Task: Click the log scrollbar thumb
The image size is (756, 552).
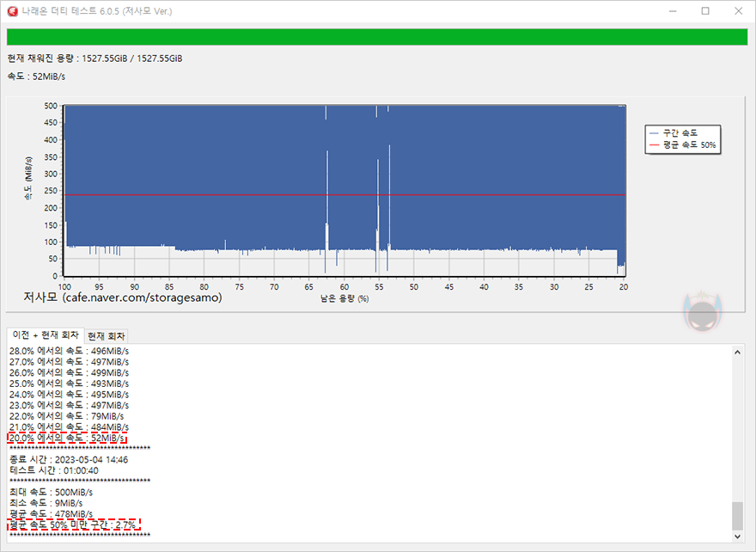Action: point(737,516)
